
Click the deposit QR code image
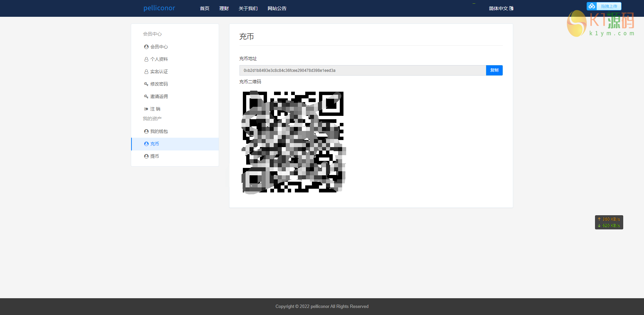click(293, 142)
